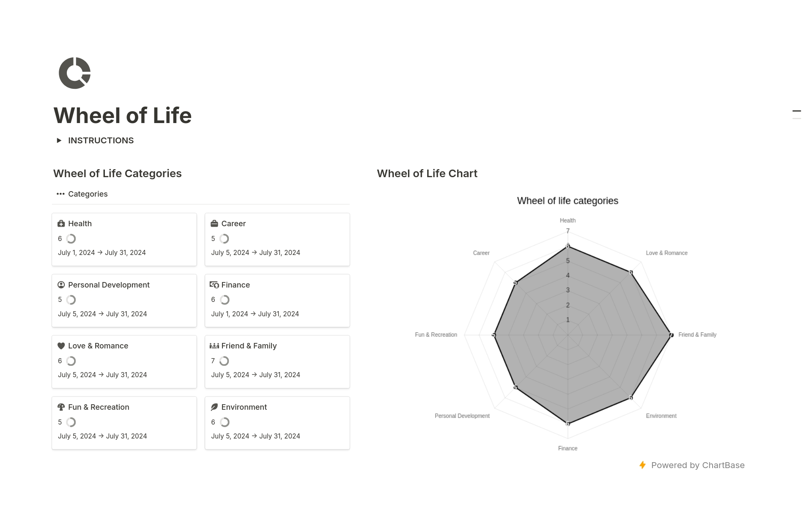Open the Health category card title
This screenshot has height=507, width=812.
[x=80, y=224]
